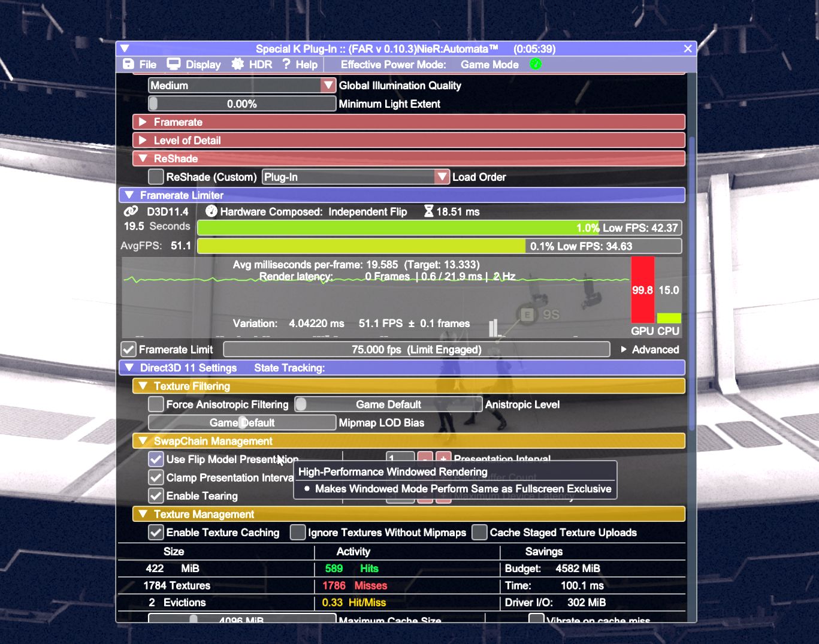Click the Game Mode power mode text

point(489,64)
